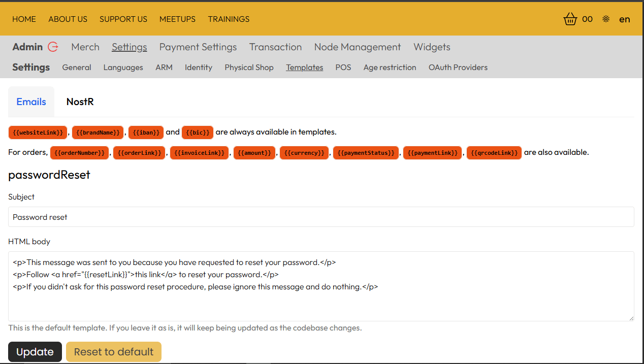Switch to the Emails tab
Viewport: 644px width, 364px height.
tap(31, 102)
